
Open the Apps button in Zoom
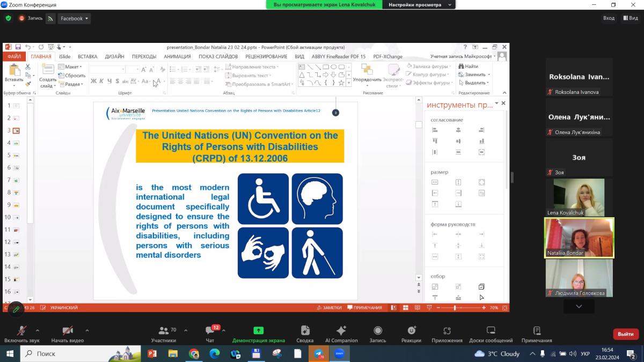click(x=447, y=334)
